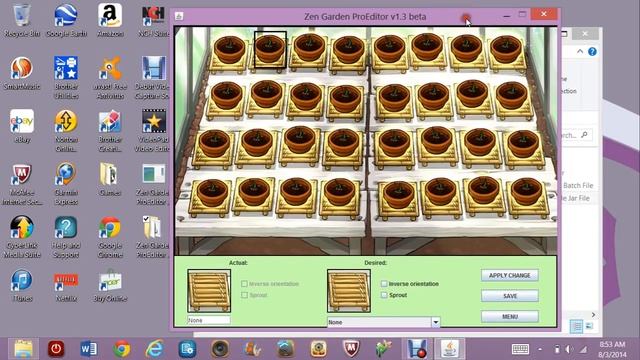Screen dimensions: 640x360
Task: Open the avast! Free Antivirus desktop shortcut
Action: 110,78
